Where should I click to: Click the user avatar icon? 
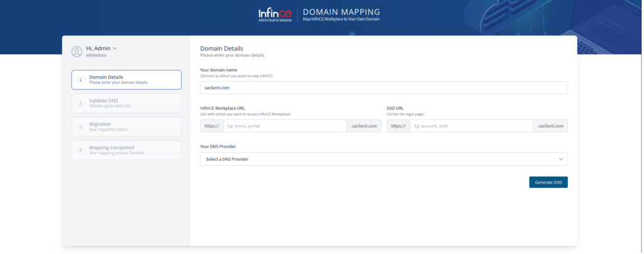point(77,52)
